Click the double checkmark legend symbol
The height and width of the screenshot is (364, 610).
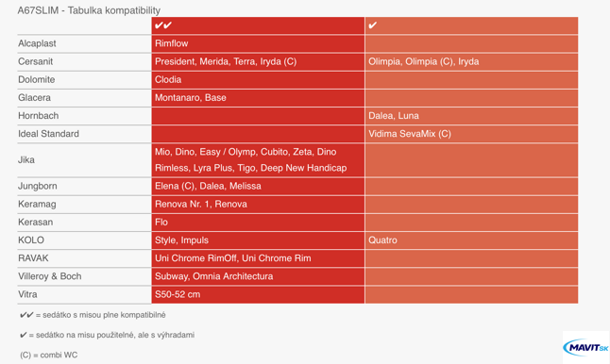[26, 315]
